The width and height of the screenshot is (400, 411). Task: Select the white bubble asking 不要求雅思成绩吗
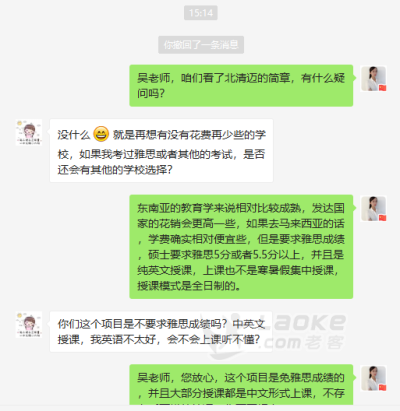[161, 332]
